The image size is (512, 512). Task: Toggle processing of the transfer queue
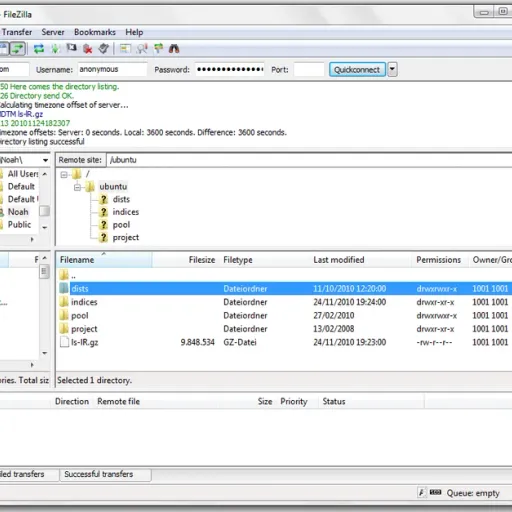pyautogui.click(x=55, y=49)
